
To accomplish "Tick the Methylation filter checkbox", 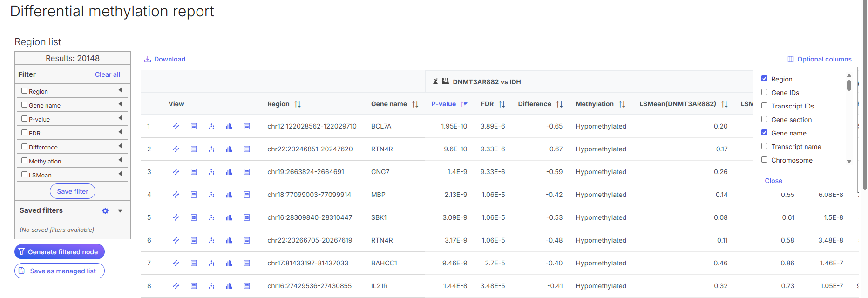I will tap(25, 161).
